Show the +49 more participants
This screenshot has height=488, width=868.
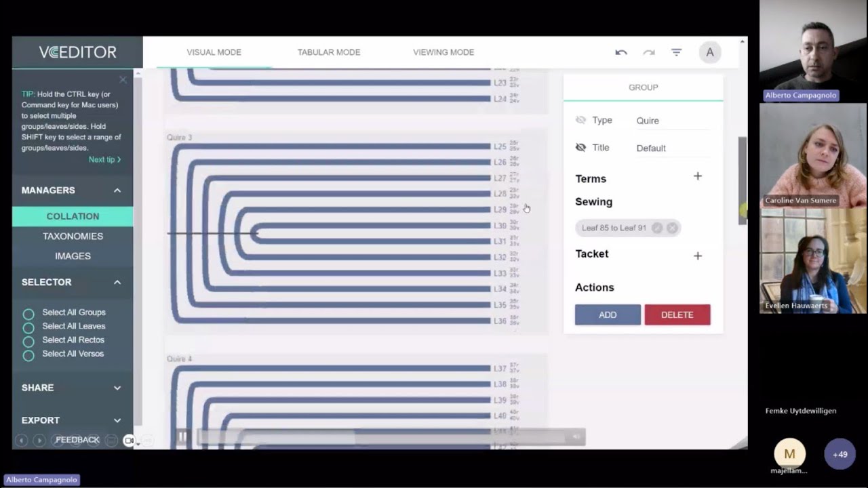pos(840,454)
